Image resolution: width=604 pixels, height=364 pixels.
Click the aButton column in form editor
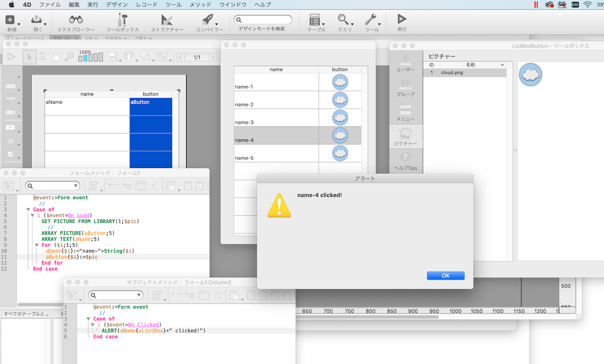click(x=151, y=133)
